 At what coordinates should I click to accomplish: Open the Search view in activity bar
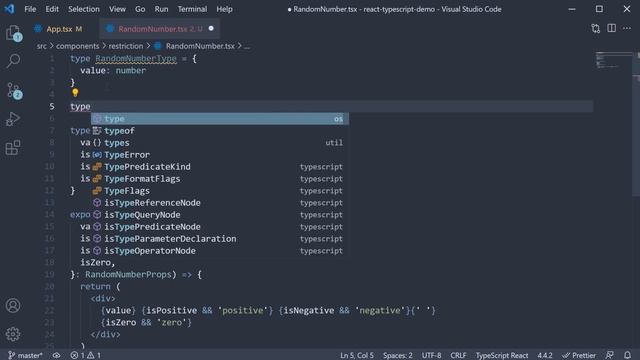point(13,61)
